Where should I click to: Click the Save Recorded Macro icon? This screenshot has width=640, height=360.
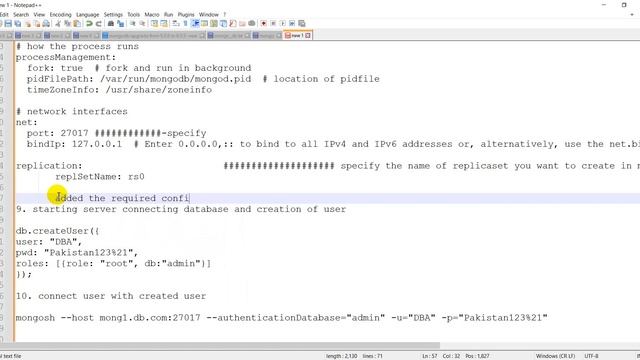click(302, 24)
